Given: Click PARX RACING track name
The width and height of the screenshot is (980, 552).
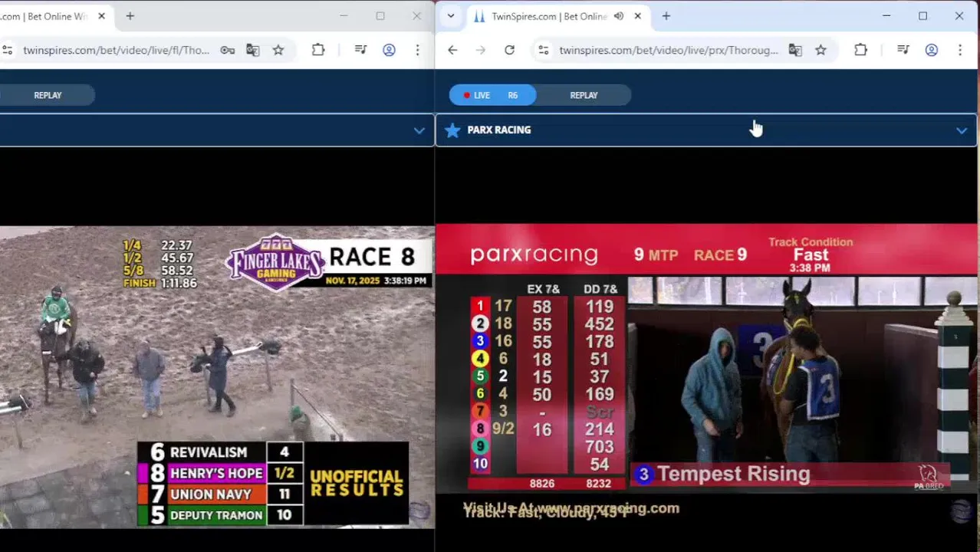Looking at the screenshot, I should (498, 130).
